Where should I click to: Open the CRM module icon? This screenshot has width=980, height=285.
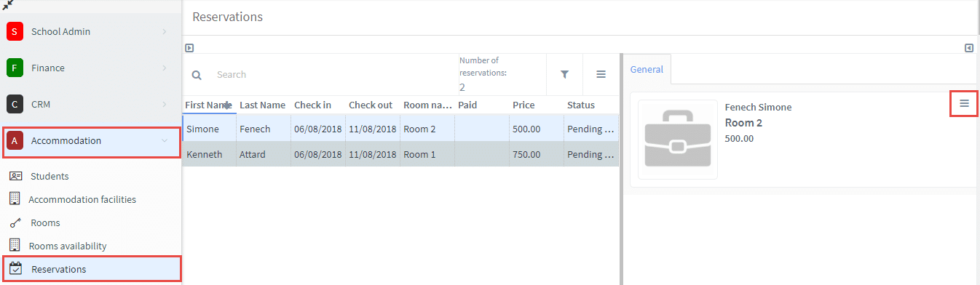tap(15, 105)
